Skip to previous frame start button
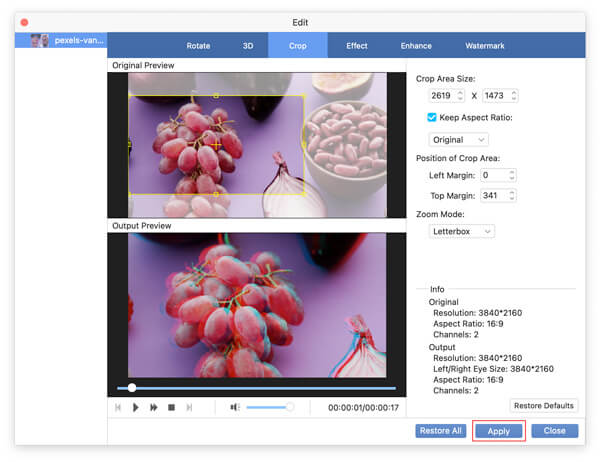The image size is (600, 462). click(x=118, y=407)
